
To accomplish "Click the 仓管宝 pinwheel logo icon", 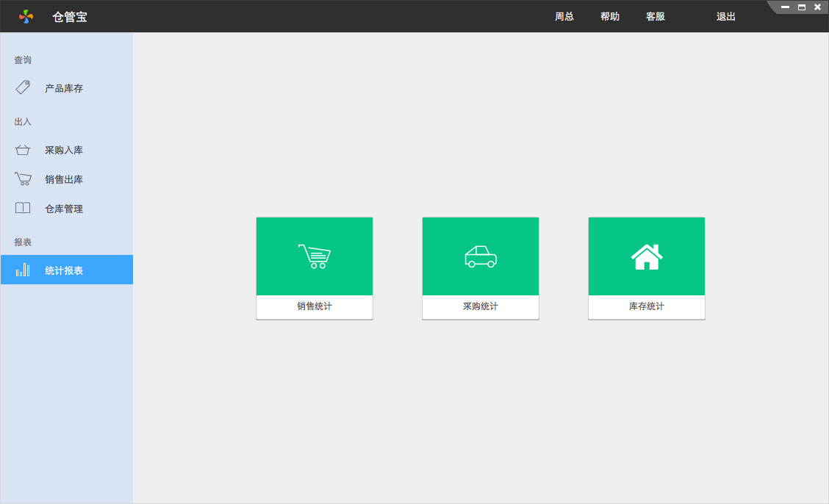I will coord(26,16).
